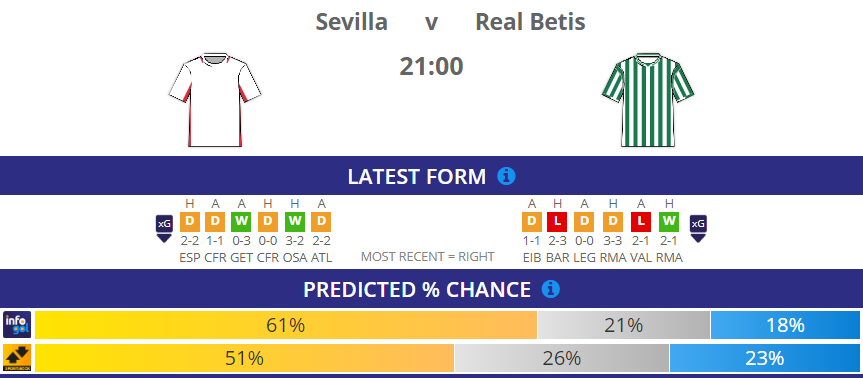Screen dimensions: 863x378
Task: Open Betis 2-1 loss at VAL
Action: coord(641,222)
